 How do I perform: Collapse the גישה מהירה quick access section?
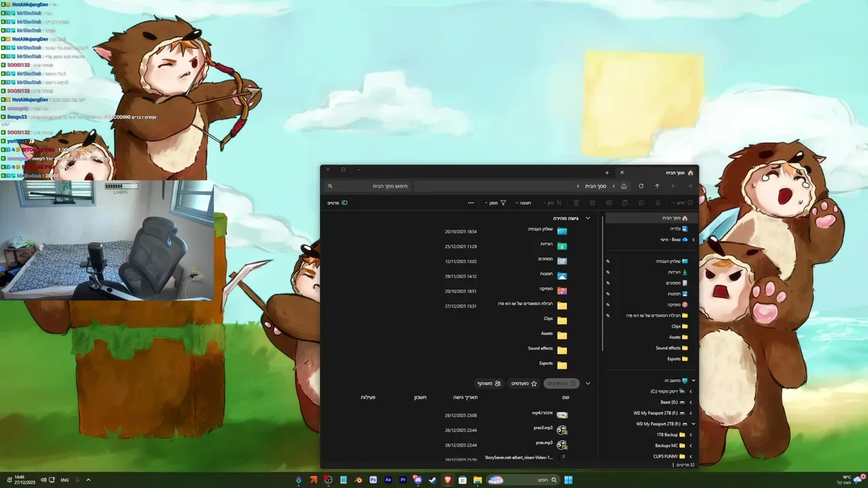click(587, 218)
